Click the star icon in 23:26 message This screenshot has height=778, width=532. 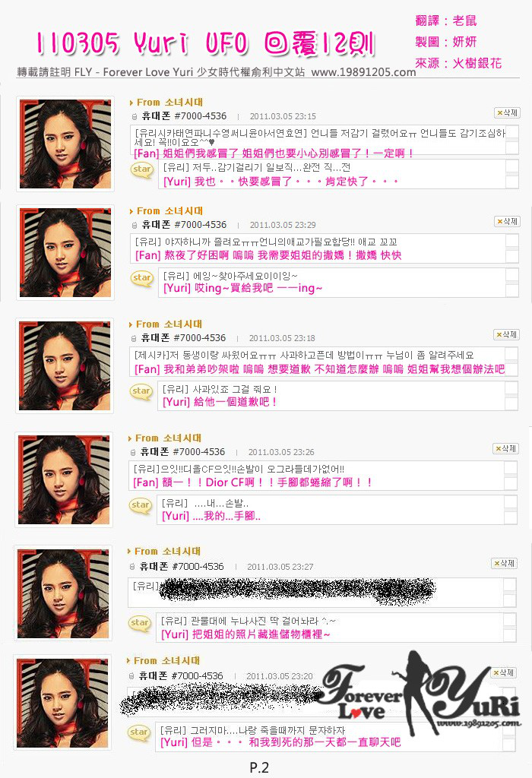click(141, 505)
